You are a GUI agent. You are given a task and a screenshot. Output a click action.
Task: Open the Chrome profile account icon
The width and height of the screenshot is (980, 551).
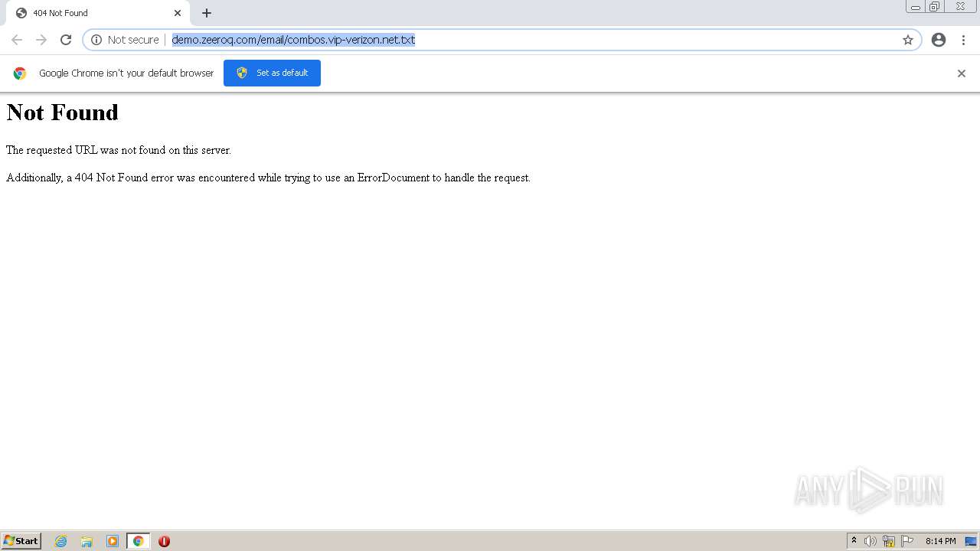[939, 40]
